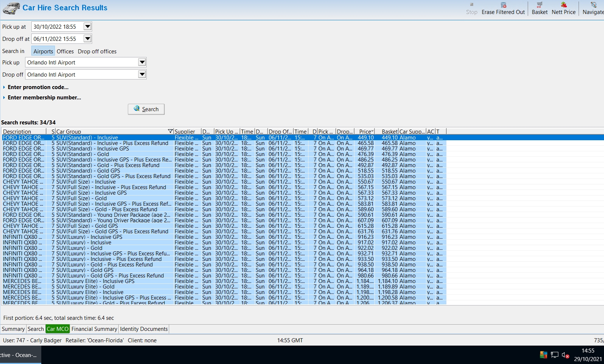Expand Enter promotion code section
The width and height of the screenshot is (604, 364).
35,87
